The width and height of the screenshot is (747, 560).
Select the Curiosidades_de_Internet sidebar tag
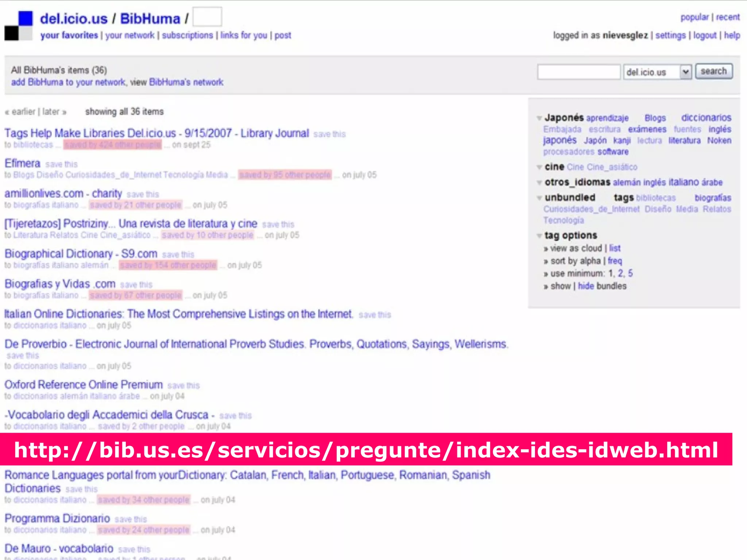[591, 209]
